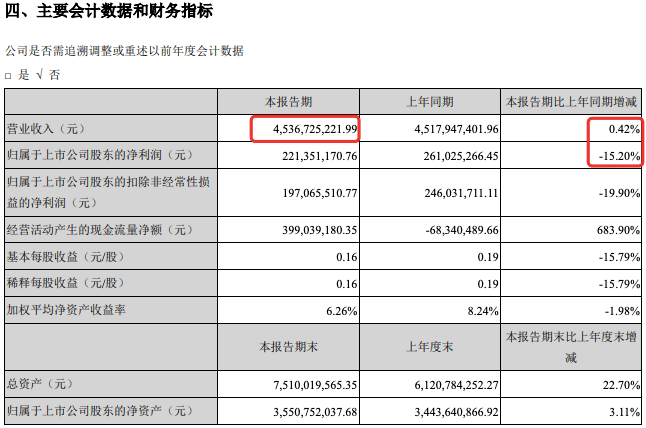This screenshot has width=646, height=428.
Task: Select value 221,351,170.76
Action: pyautogui.click(x=320, y=156)
